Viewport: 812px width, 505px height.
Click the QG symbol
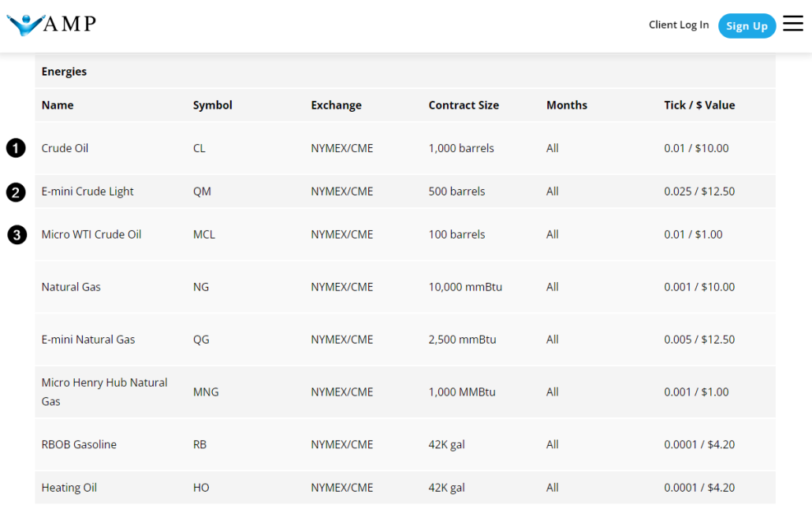(200, 340)
